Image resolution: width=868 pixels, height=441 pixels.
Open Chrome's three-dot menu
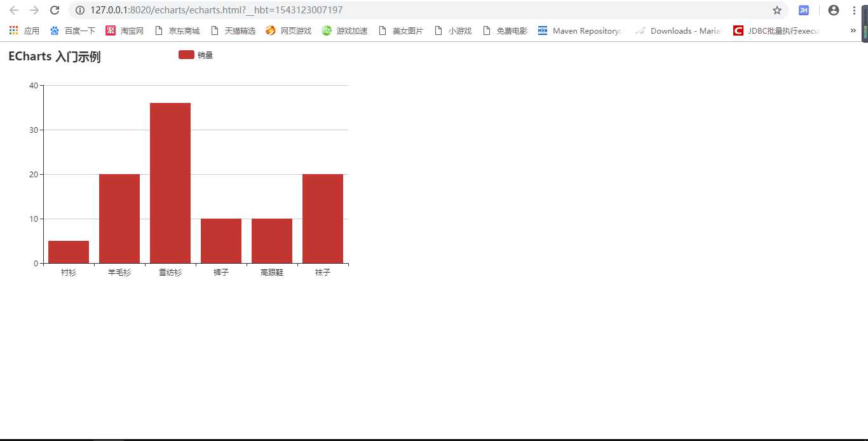click(x=854, y=10)
